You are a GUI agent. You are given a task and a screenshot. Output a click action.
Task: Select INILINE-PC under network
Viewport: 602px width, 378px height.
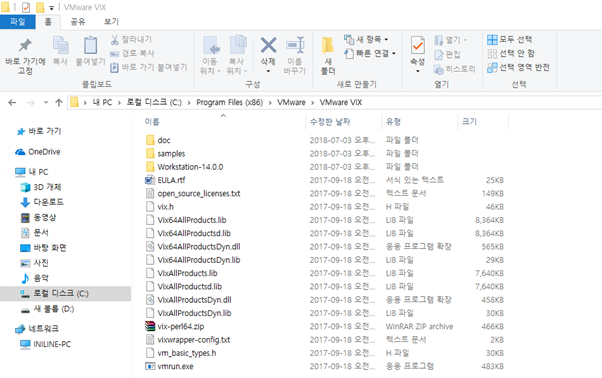coord(46,344)
